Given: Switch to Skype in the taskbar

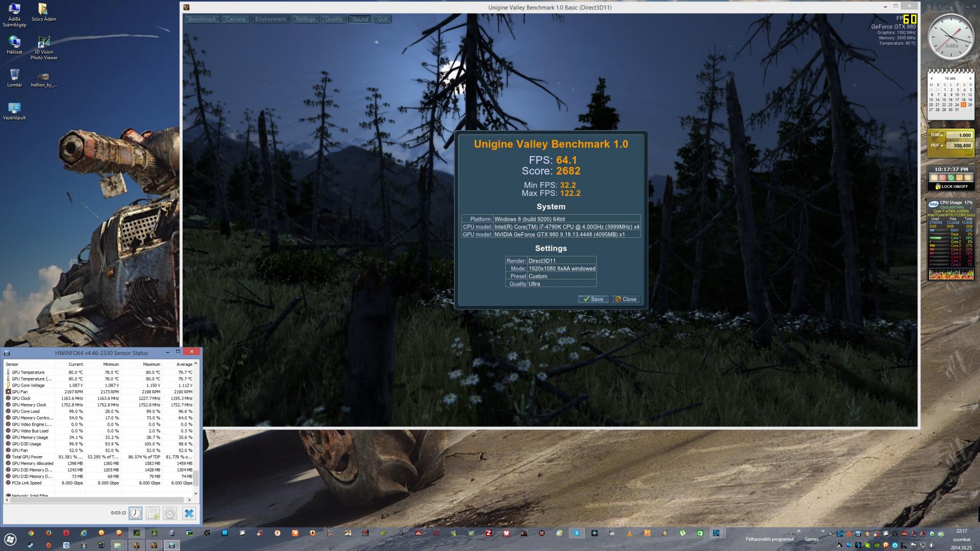Looking at the screenshot, I should point(577,533).
